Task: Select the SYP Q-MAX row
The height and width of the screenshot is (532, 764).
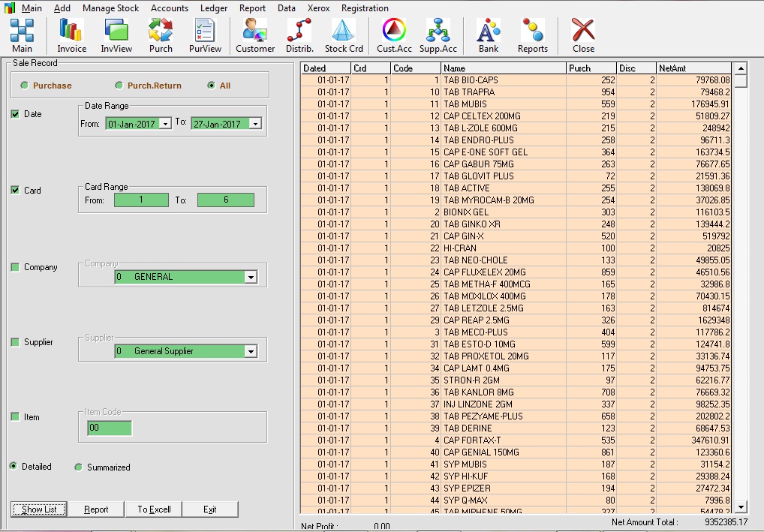Action: [516, 500]
